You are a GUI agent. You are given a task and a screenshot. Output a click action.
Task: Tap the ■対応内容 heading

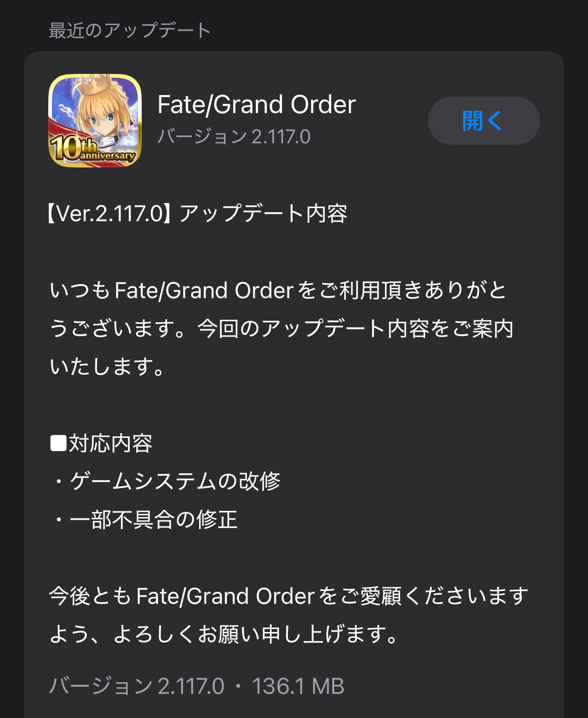click(101, 443)
